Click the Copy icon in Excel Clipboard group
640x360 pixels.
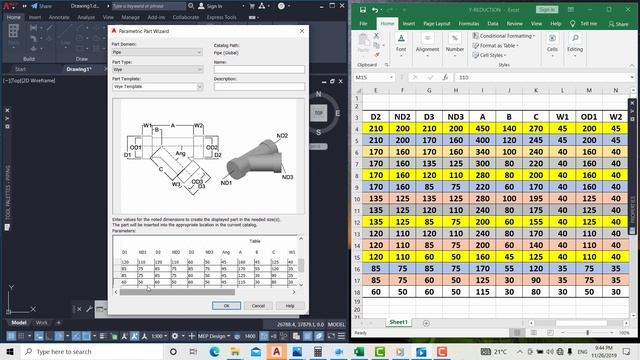[376, 45]
